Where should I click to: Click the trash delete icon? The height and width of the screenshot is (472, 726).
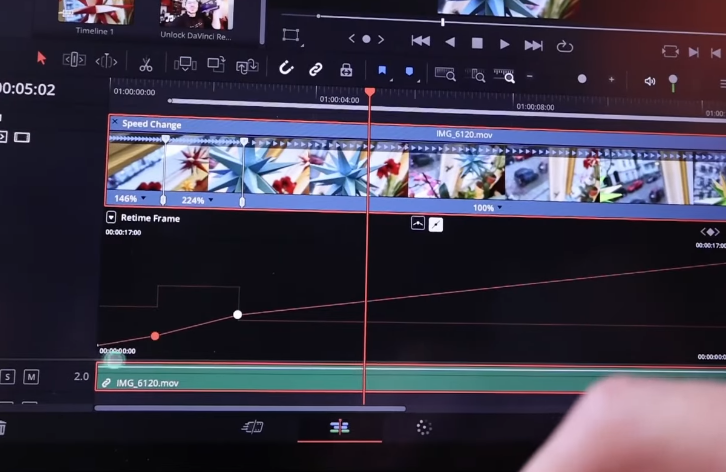pyautogui.click(x=2, y=428)
